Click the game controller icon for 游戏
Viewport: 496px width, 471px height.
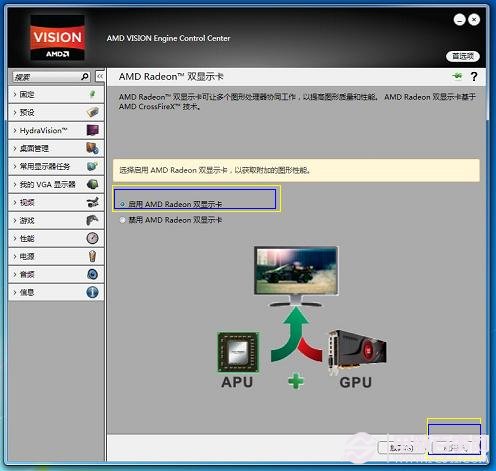click(x=92, y=220)
